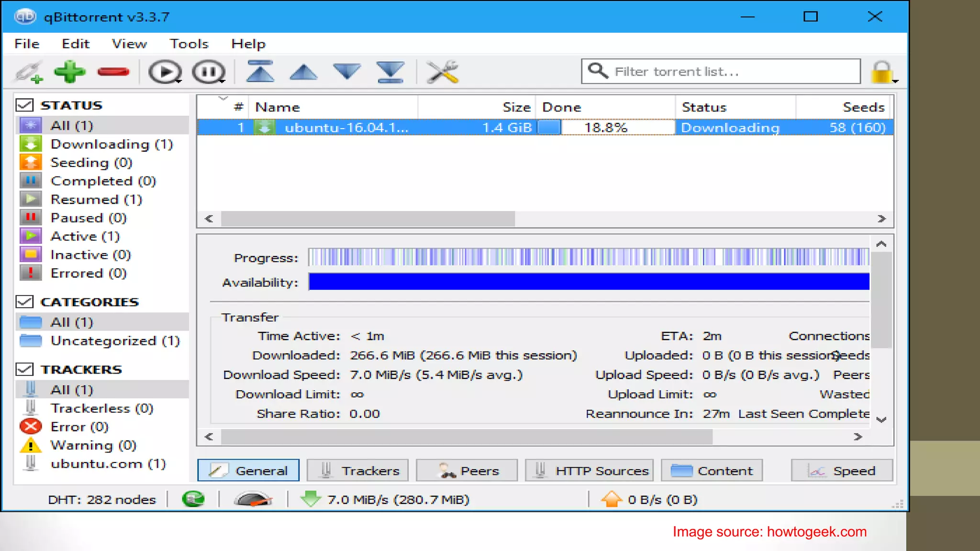Click the pieces Progress bar
Viewport: 980px width, 551px height.
589,257
